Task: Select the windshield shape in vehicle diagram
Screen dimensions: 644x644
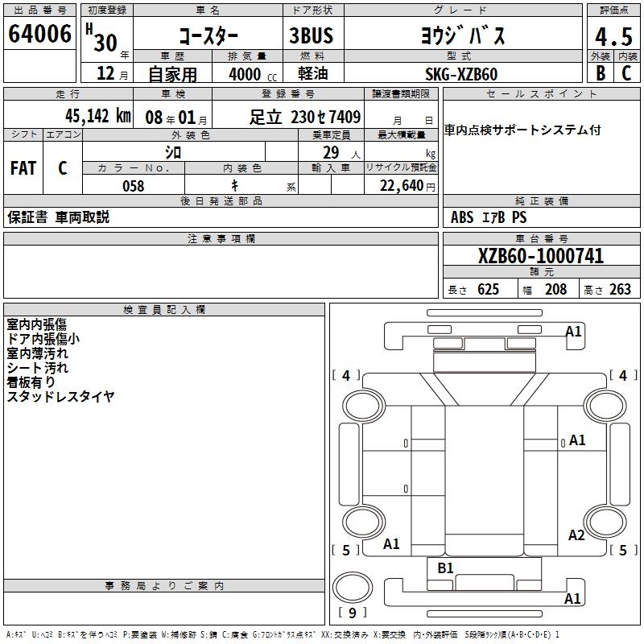Action: point(479,363)
